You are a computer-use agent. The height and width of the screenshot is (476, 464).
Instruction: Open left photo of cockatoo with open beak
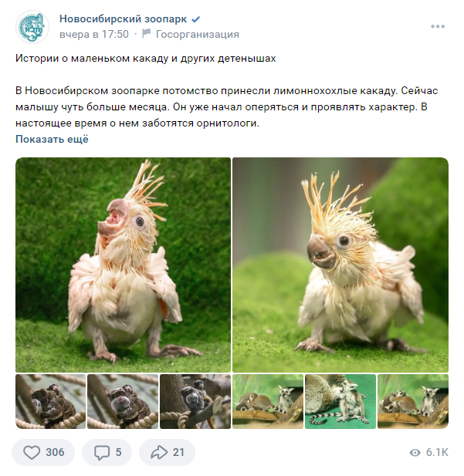(123, 265)
